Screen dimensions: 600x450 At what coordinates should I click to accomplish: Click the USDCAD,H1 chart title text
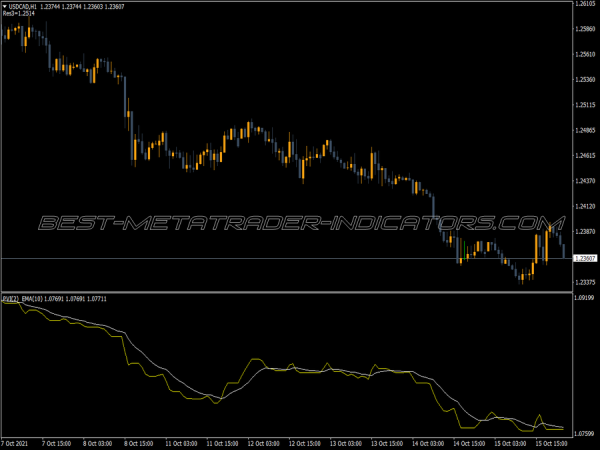(x=23, y=7)
